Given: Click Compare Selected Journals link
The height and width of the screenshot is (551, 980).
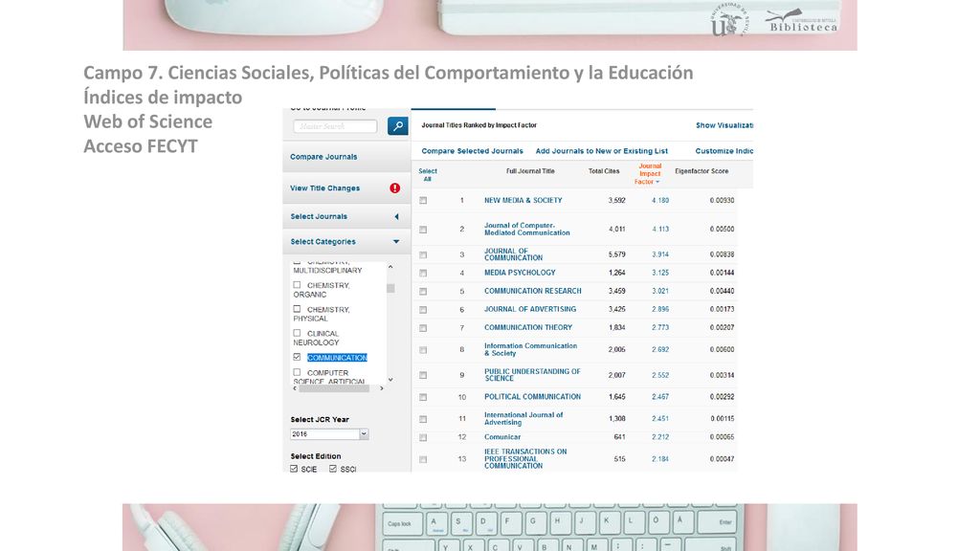Looking at the screenshot, I should point(472,151).
